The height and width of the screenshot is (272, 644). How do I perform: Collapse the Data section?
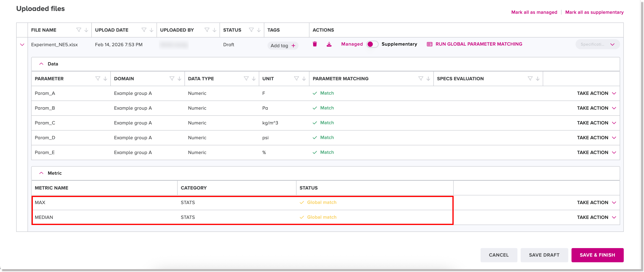pyautogui.click(x=42, y=64)
